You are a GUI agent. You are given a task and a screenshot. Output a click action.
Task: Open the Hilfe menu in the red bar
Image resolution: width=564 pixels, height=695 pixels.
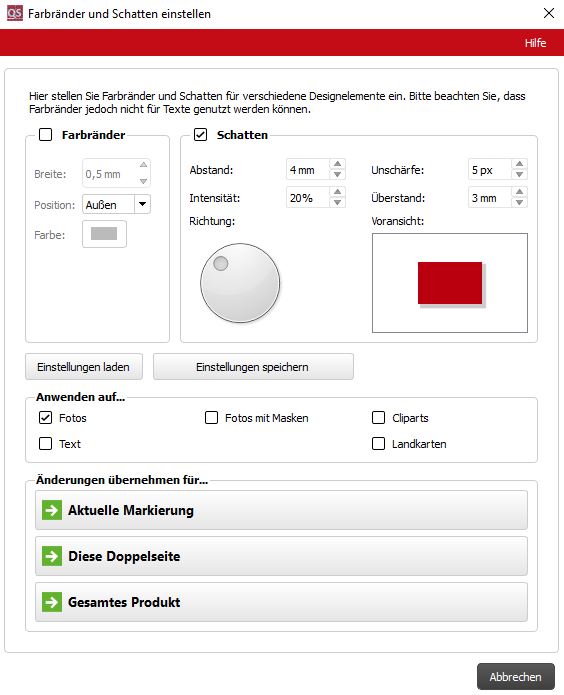tap(535, 43)
